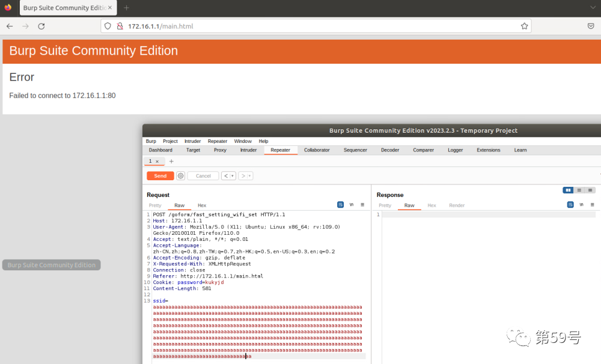Open the Project menu

coord(170,141)
